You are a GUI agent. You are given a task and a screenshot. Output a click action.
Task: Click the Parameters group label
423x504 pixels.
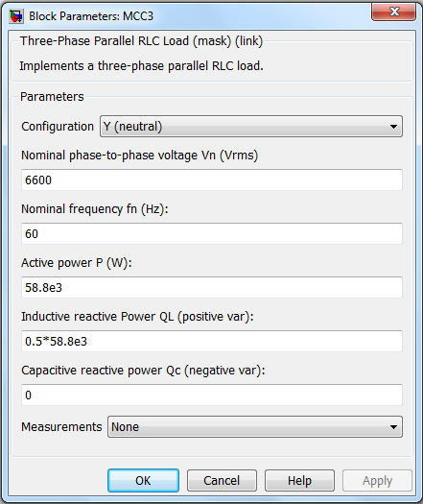tap(52, 96)
